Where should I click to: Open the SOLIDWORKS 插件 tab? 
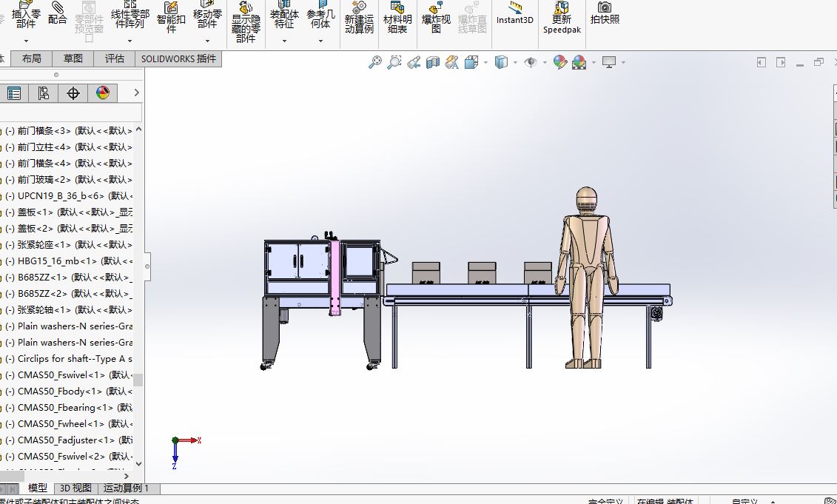point(178,58)
